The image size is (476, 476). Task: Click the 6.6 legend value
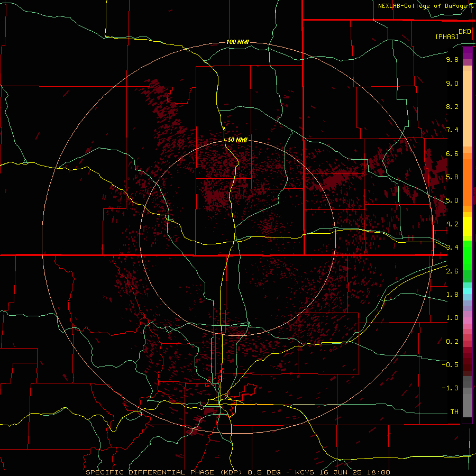click(452, 153)
